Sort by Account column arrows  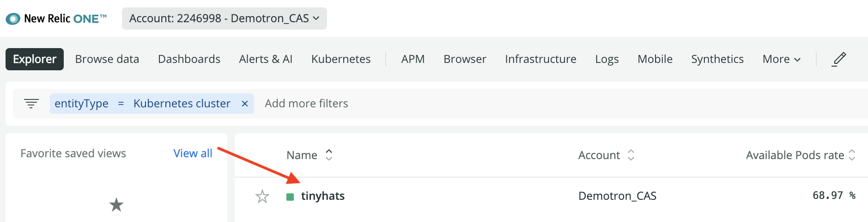tap(631, 155)
